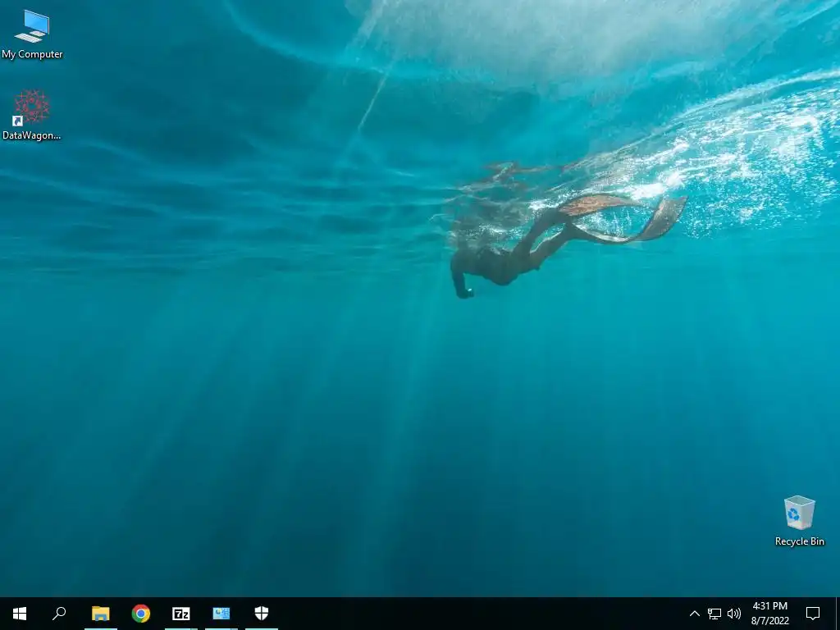Open network status tray icon
The height and width of the screenshot is (630, 840).
point(714,614)
